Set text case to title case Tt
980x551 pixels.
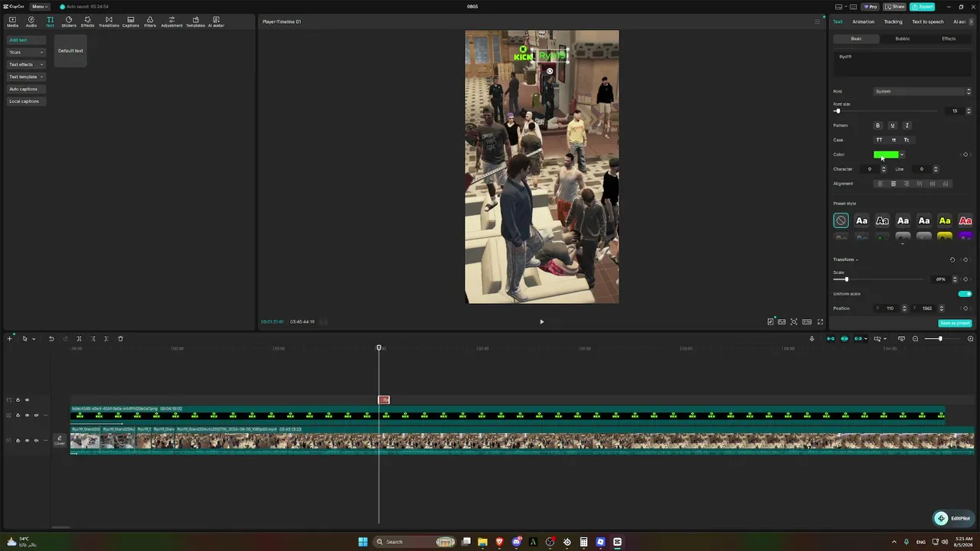pyautogui.click(x=907, y=140)
